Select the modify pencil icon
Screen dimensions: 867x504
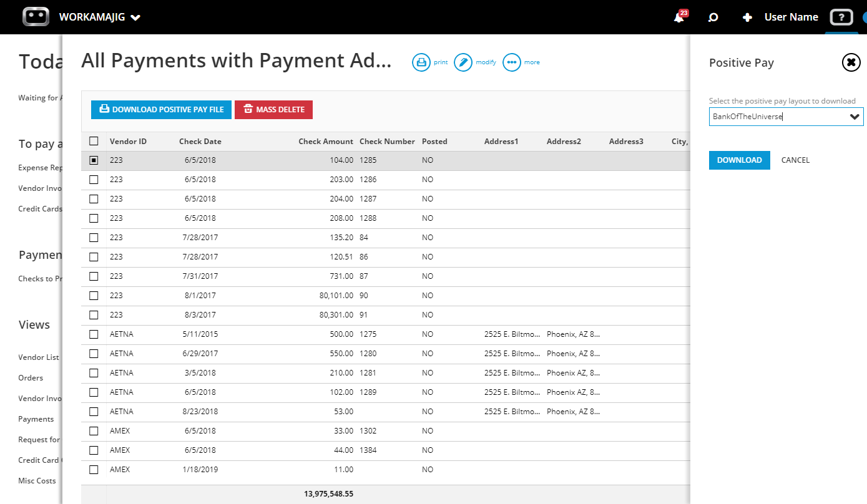point(463,62)
